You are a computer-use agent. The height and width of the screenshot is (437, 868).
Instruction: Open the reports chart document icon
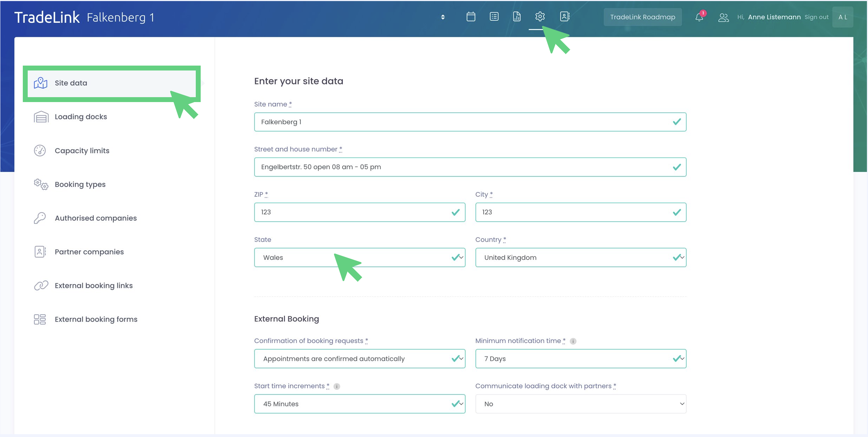click(516, 16)
